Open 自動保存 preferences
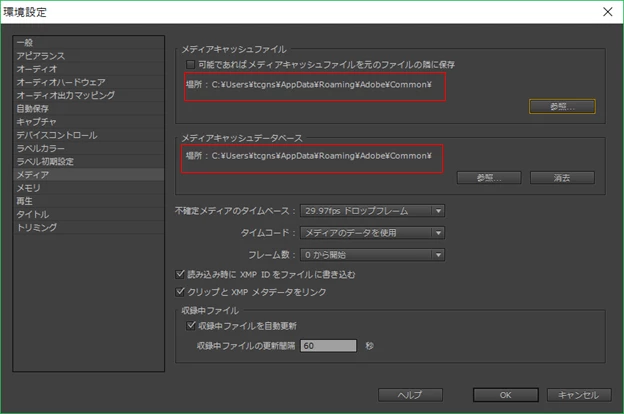624x414 pixels. (88, 108)
